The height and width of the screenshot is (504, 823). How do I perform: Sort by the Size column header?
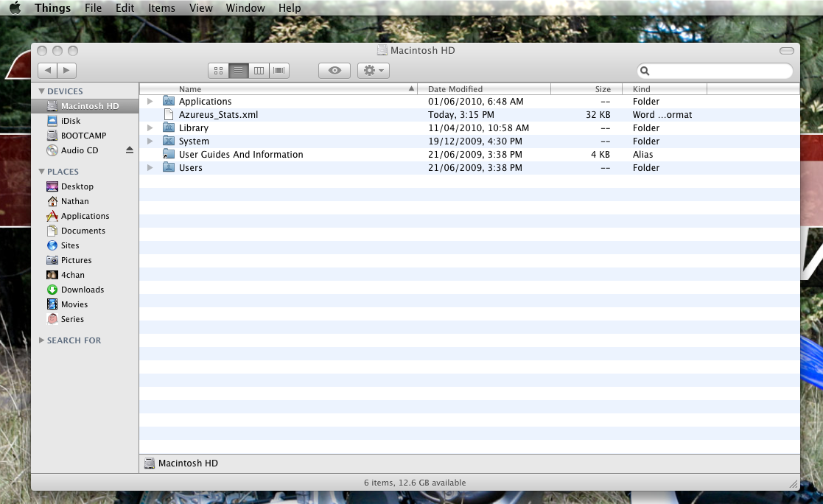coord(586,88)
